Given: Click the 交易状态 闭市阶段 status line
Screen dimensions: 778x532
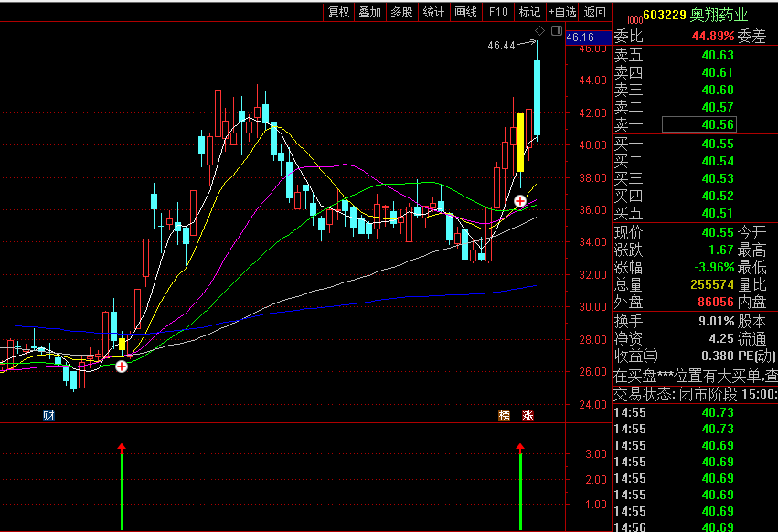Looking at the screenshot, I should 696,395.
